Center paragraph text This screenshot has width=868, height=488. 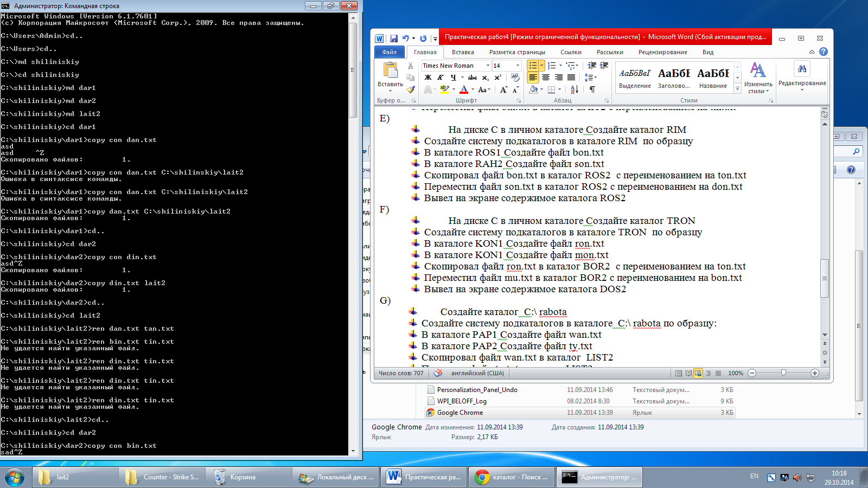pos(546,78)
